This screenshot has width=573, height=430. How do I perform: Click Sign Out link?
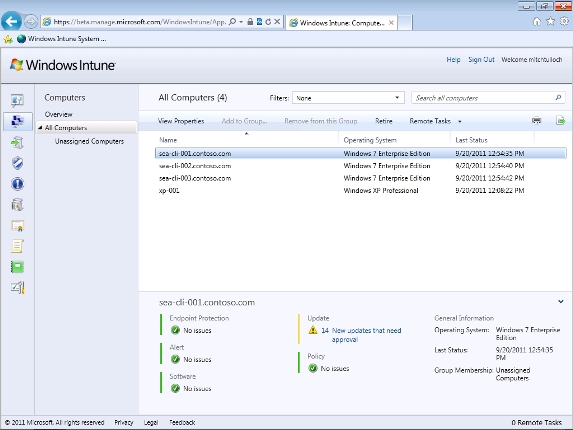pyautogui.click(x=481, y=60)
